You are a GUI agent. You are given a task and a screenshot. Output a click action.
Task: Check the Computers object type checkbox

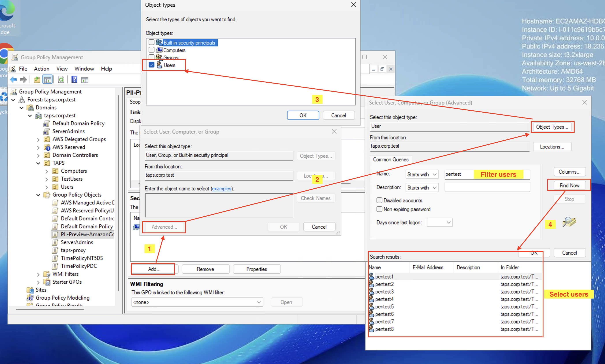click(151, 50)
